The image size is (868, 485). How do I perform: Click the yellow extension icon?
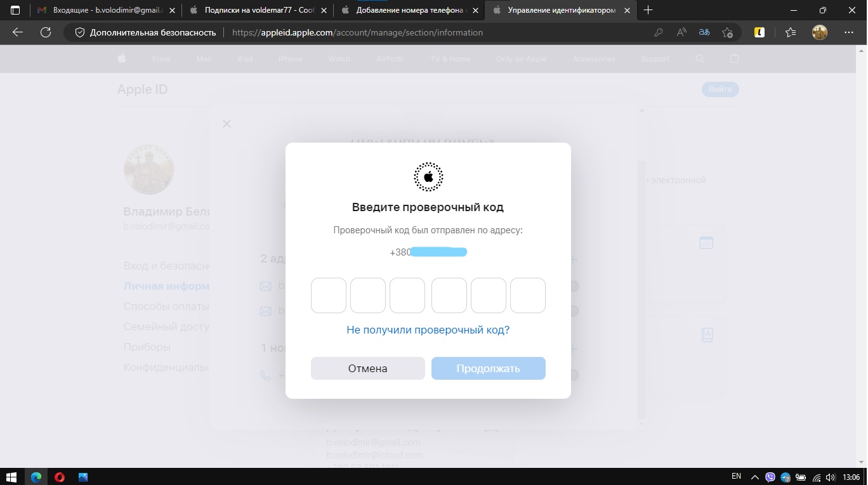760,32
